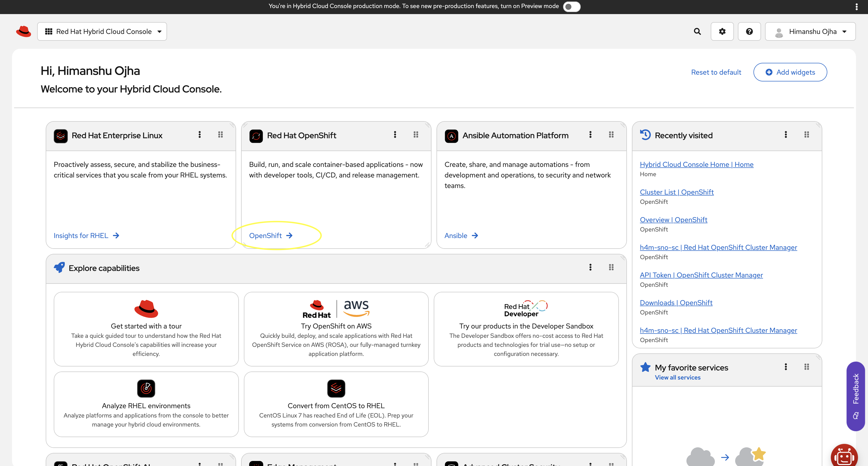
Task: Click the Red Hat fedora logo top left
Action: (23, 31)
